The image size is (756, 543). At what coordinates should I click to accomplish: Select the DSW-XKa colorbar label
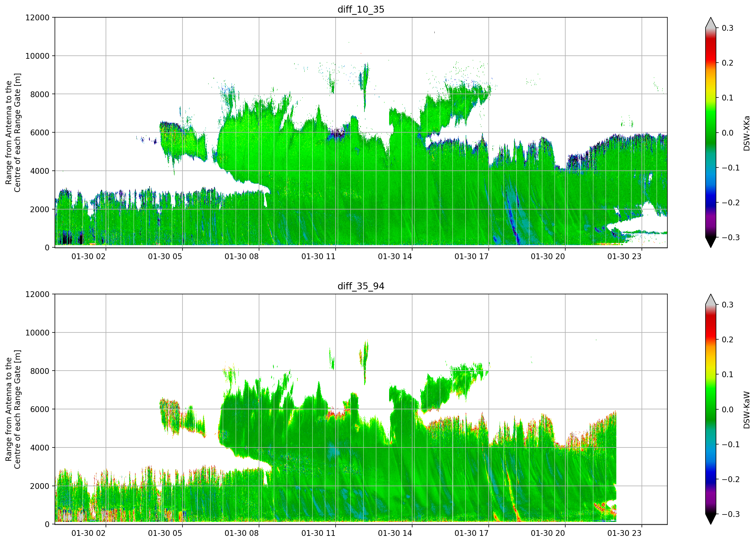point(746,133)
